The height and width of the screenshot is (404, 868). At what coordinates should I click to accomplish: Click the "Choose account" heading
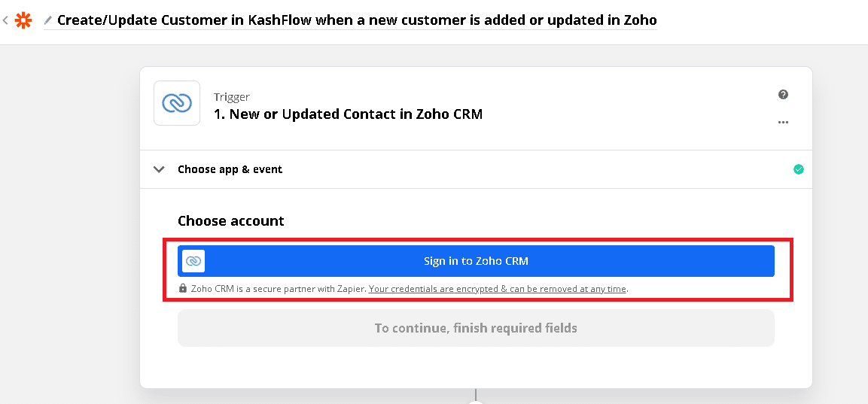coord(231,220)
